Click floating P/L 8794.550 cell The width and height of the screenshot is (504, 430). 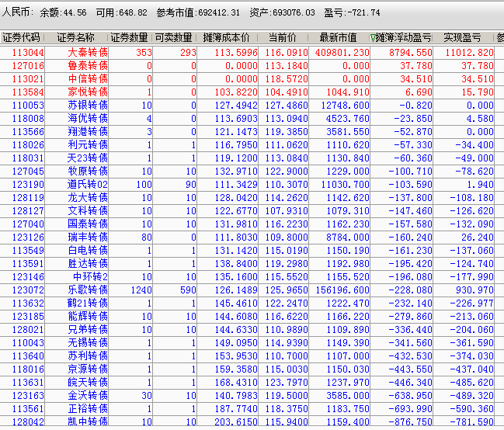point(411,52)
